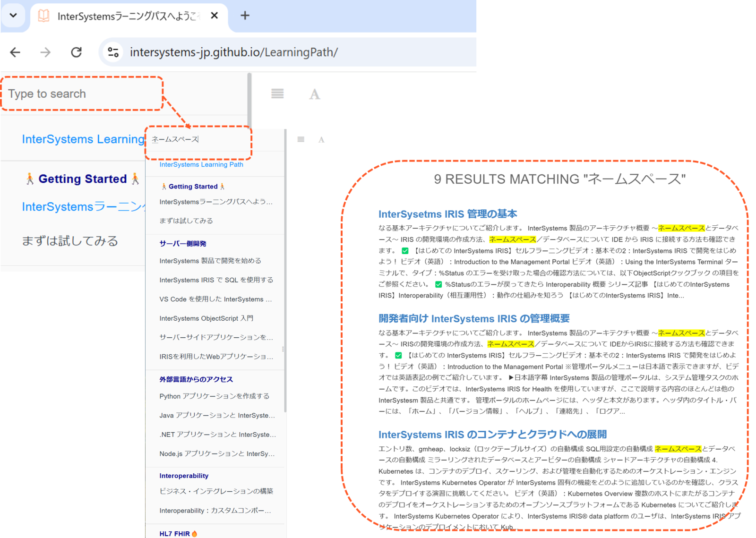The width and height of the screenshot is (756, 538).
Task: Open site information icon in address bar
Action: (113, 52)
